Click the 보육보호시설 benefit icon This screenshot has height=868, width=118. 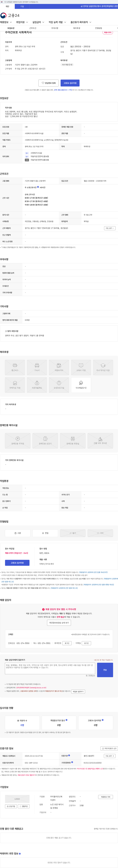[x=59, y=385]
